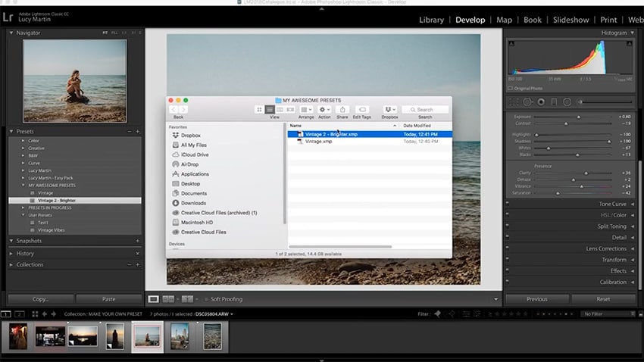Create new preset with Presets plus

(x=138, y=132)
